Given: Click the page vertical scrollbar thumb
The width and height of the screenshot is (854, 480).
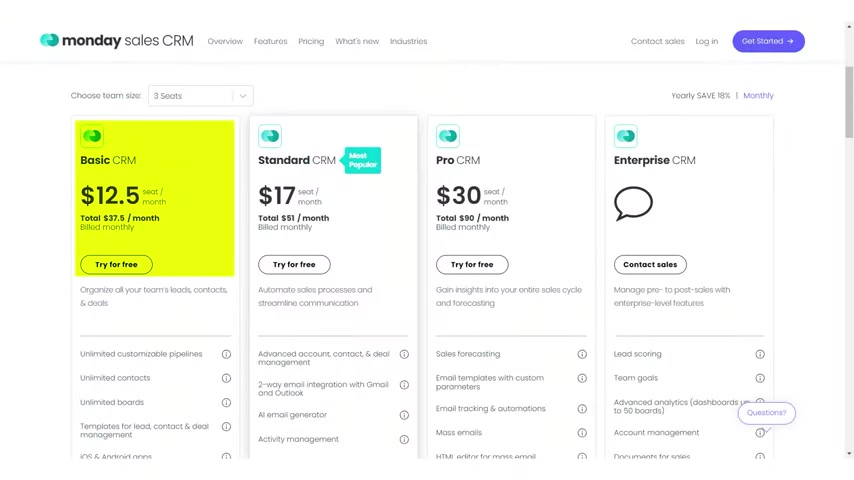Looking at the screenshot, I should coord(849,102).
